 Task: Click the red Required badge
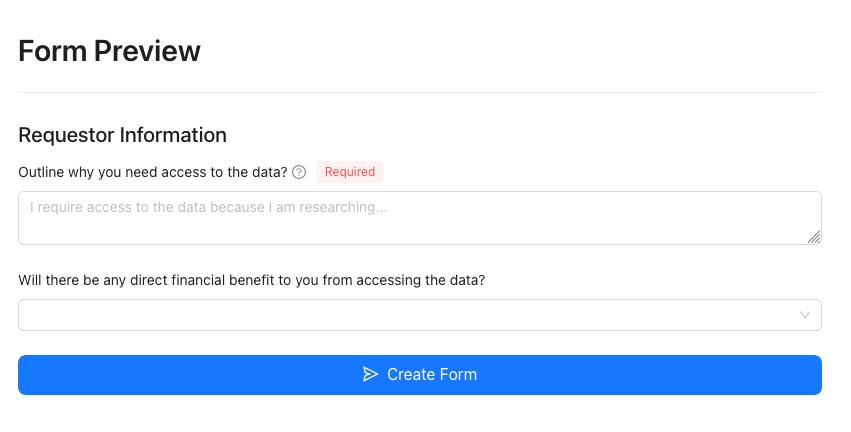click(350, 172)
